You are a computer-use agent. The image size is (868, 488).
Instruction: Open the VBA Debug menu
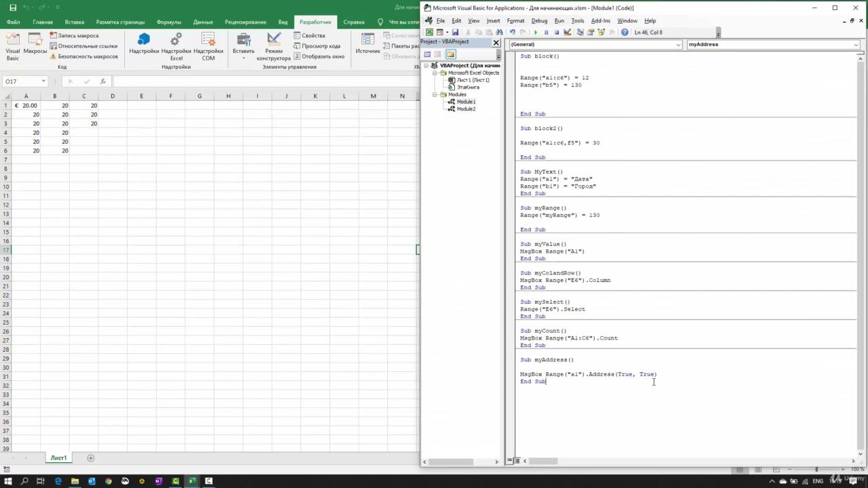point(539,21)
